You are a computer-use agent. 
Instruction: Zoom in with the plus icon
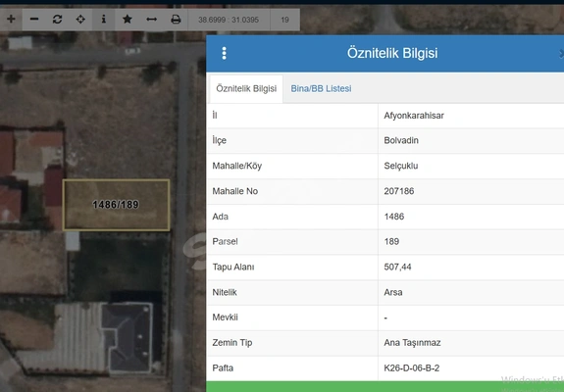(11, 20)
